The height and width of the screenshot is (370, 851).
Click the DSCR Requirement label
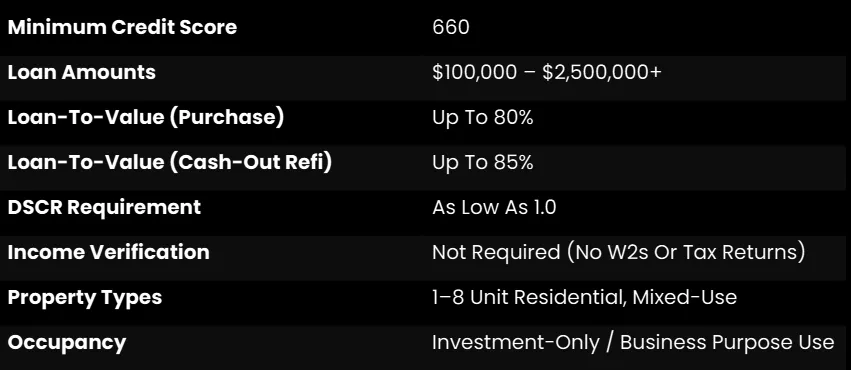pos(104,207)
